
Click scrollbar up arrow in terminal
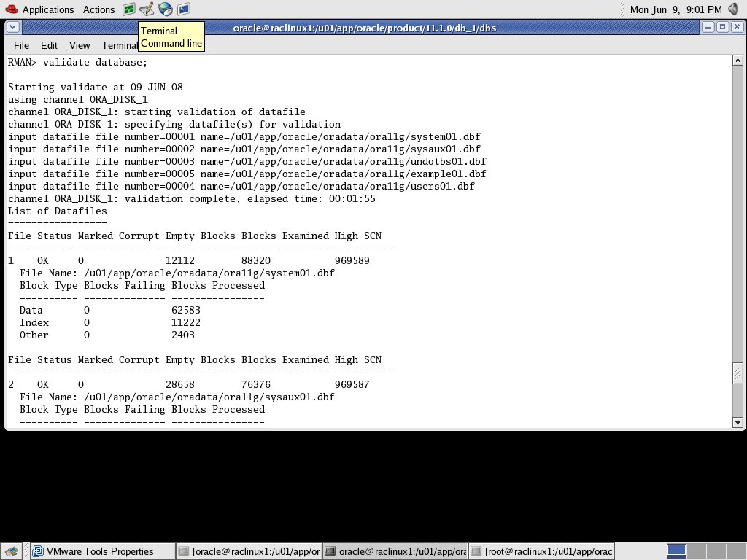point(738,61)
